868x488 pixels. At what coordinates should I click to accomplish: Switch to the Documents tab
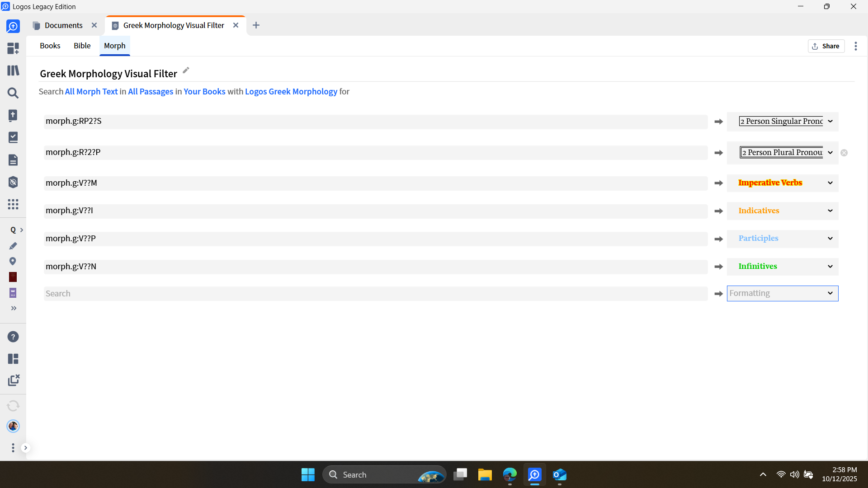point(63,25)
